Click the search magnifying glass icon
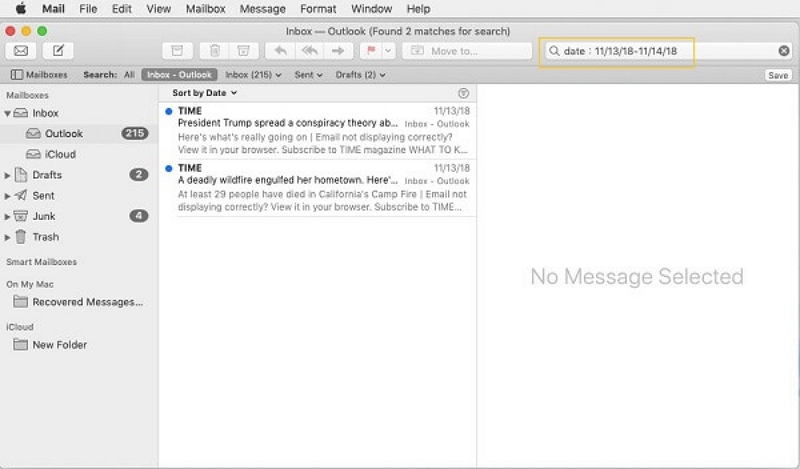 (554, 51)
